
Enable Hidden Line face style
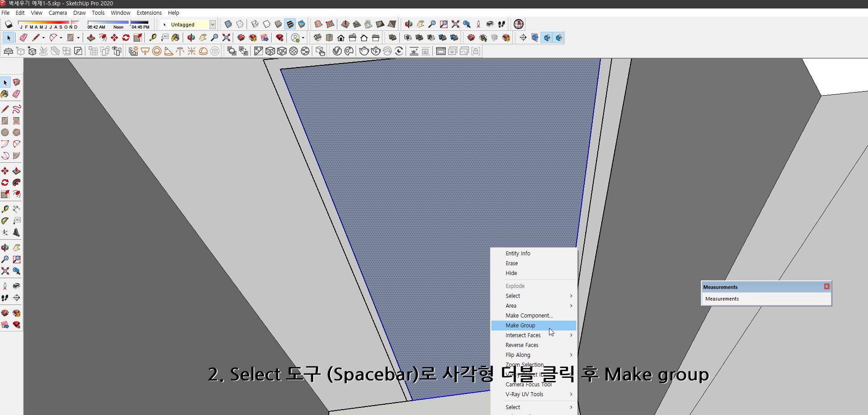point(267,24)
